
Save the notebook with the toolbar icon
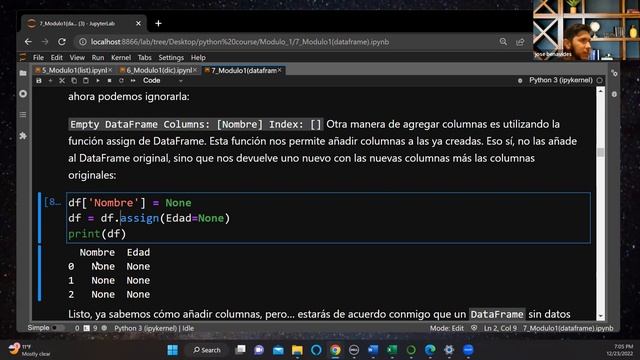point(39,81)
